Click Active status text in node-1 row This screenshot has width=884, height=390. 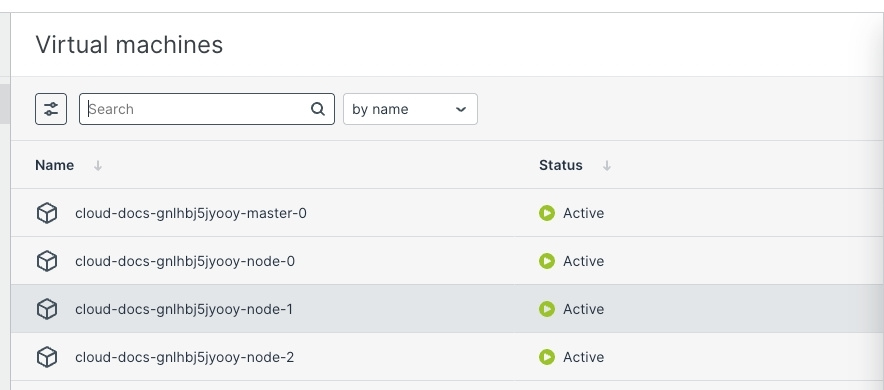[x=584, y=309]
